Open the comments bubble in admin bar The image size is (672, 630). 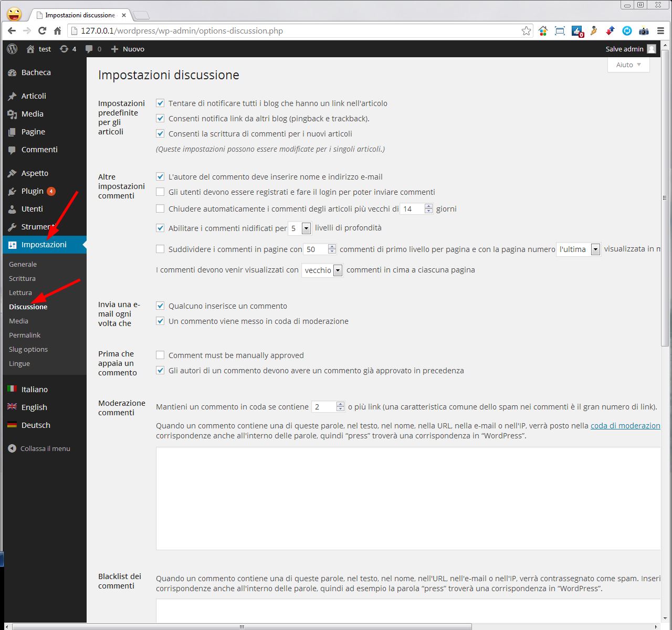pos(89,49)
